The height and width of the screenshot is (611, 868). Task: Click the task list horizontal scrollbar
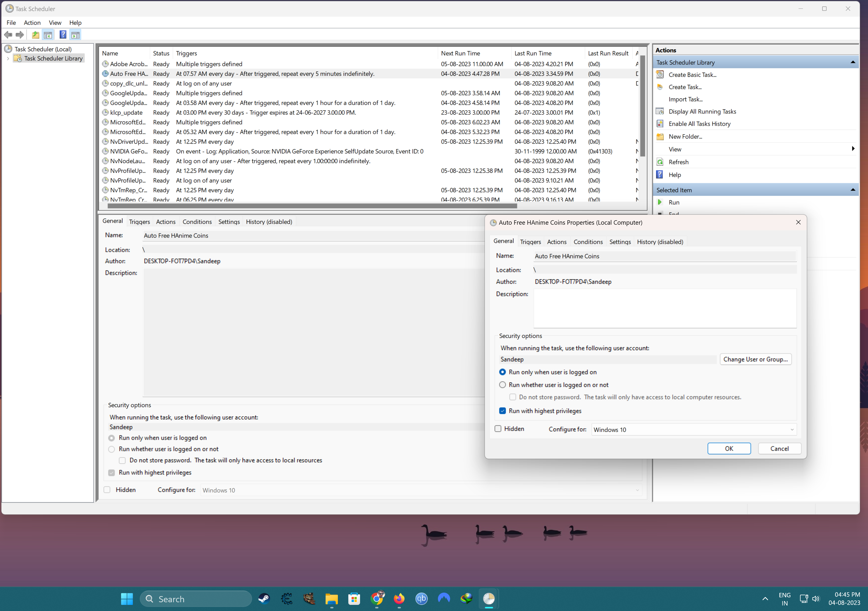coord(312,206)
